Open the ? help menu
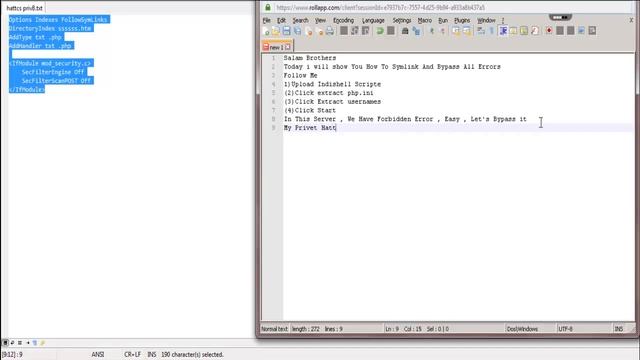This screenshot has height=360, width=640. 503,20
